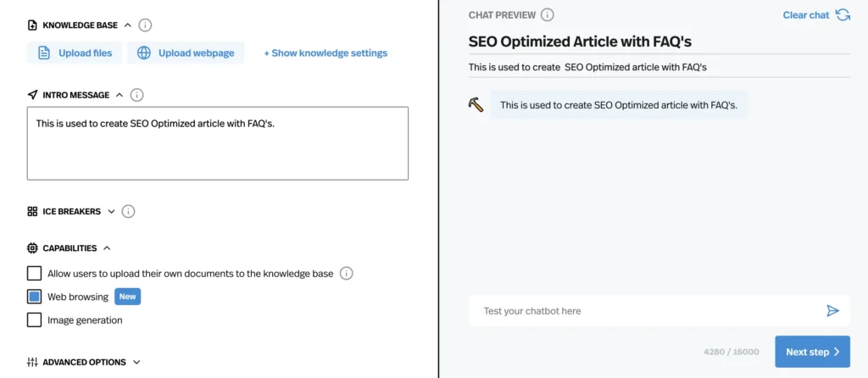This screenshot has width=868, height=378.
Task: Open Show knowledge settings link
Action: coord(325,53)
